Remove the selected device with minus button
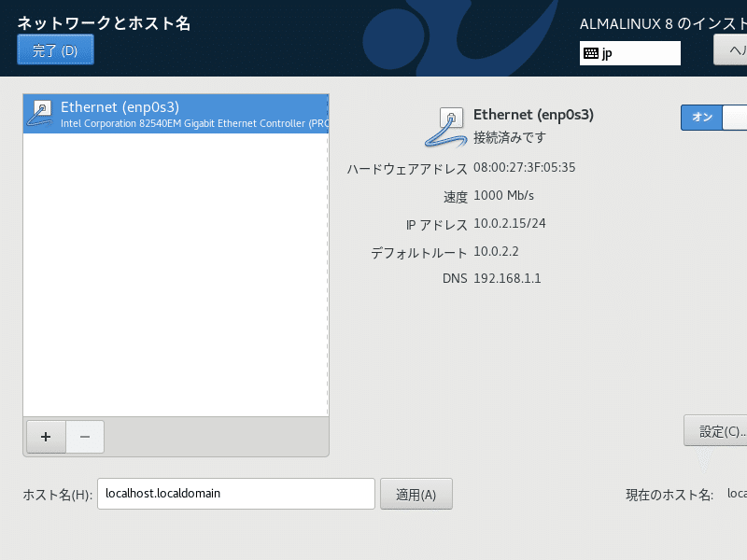747x560 pixels. [85, 437]
